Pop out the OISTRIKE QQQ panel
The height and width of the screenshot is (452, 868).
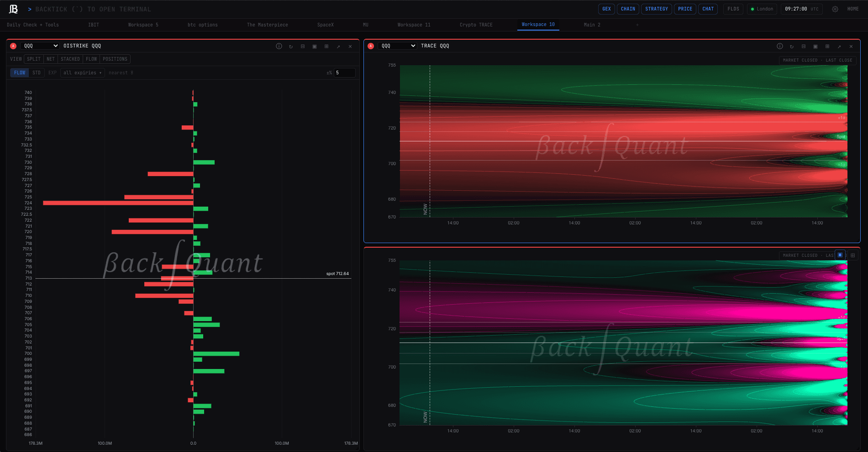click(x=338, y=46)
